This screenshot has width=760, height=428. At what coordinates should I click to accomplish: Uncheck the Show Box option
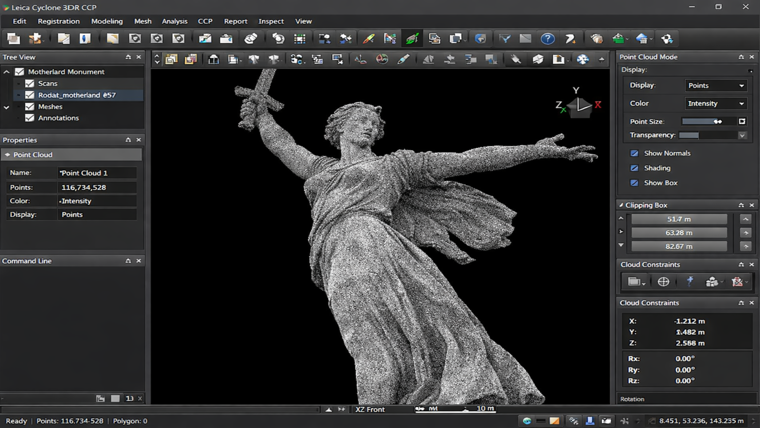[634, 183]
